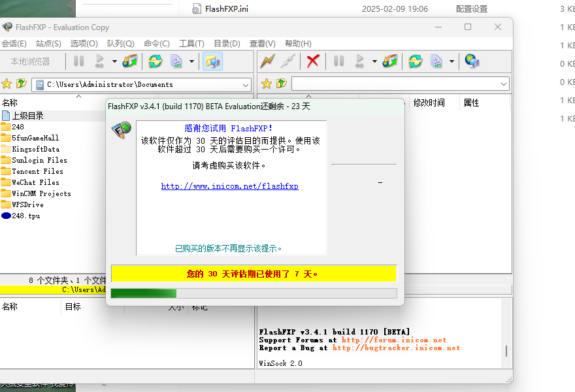Select FlashFXP.ini in the Explorer window
Image resolution: width=575 pixels, height=392 pixels.
pos(227,8)
